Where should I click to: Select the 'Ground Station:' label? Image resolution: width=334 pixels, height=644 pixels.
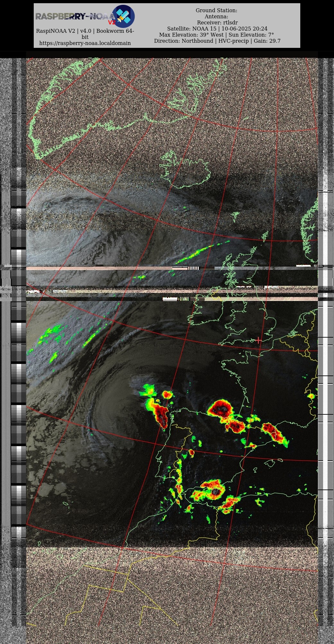tap(216, 11)
